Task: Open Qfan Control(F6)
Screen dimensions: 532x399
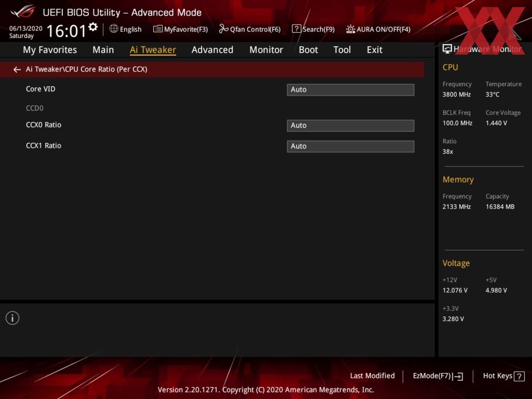Action: (255, 29)
